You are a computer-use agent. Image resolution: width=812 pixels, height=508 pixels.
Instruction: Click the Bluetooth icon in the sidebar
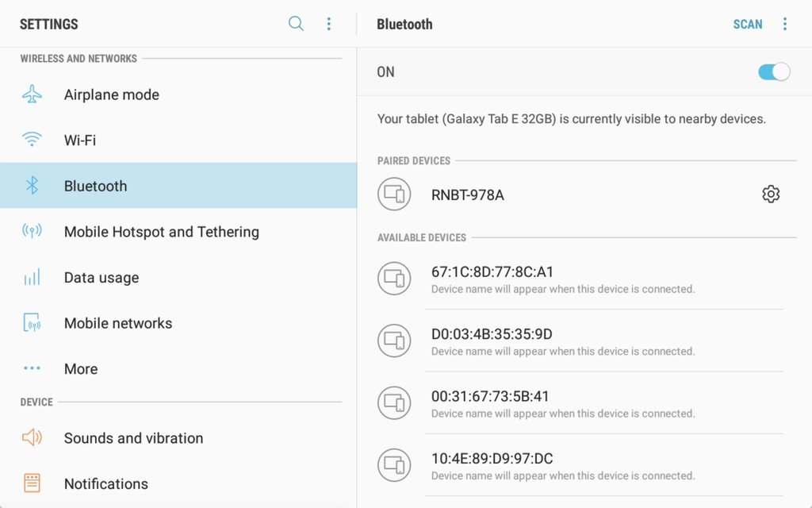pos(32,185)
